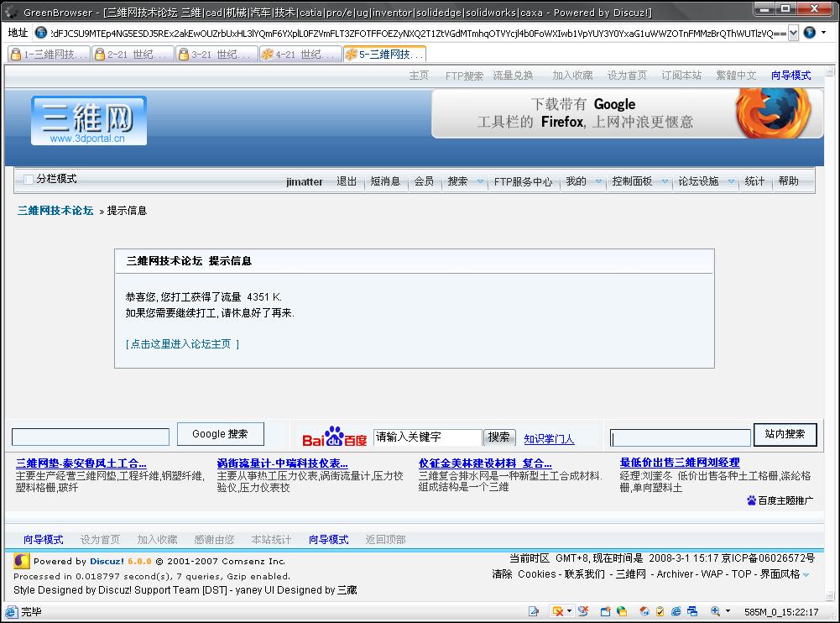
Task: Click 三维网技术论坛 breadcrumb link
Action: (55, 210)
